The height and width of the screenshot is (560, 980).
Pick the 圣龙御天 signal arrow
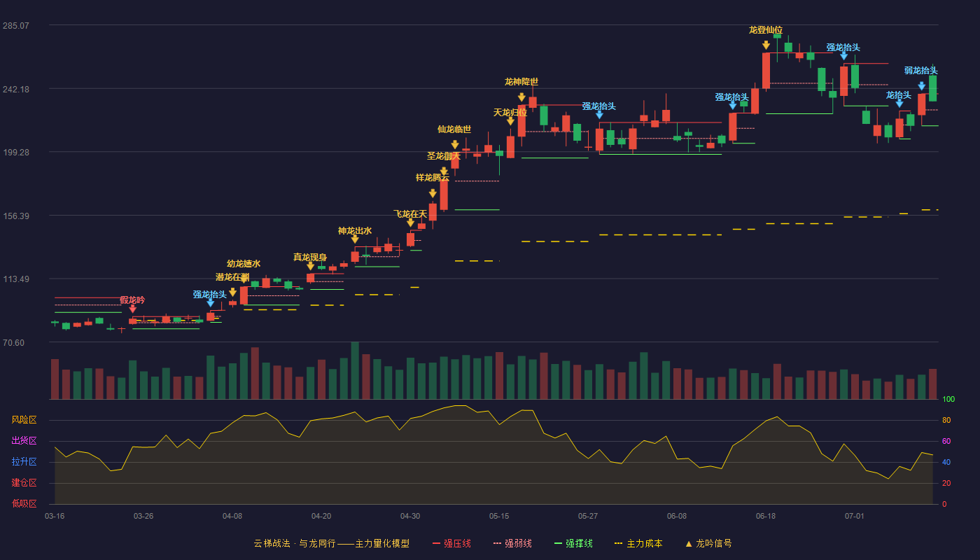click(x=444, y=171)
